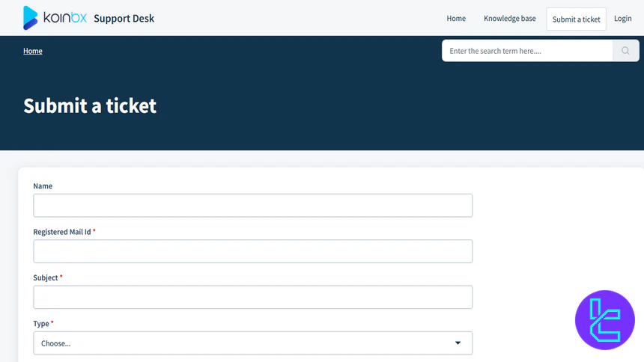Click the Koinbx wordmark text
This screenshot has width=644, height=362.
65,18
